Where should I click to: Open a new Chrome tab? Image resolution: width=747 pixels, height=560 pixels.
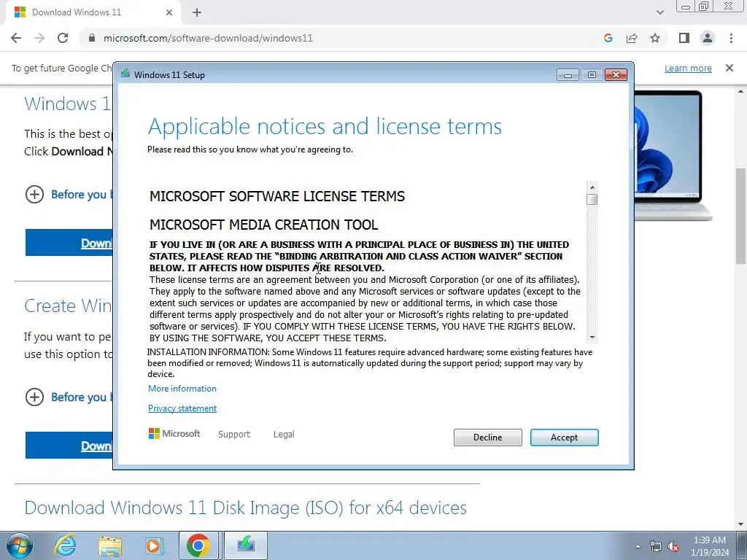tap(197, 12)
